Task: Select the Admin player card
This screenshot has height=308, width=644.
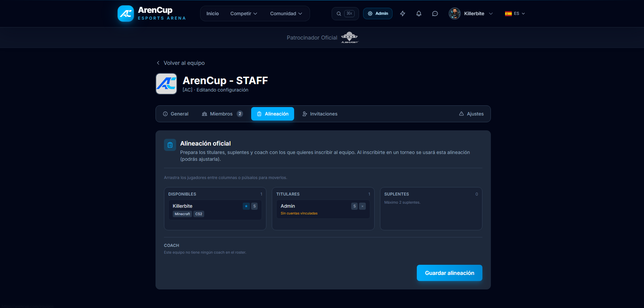Action: pyautogui.click(x=323, y=209)
